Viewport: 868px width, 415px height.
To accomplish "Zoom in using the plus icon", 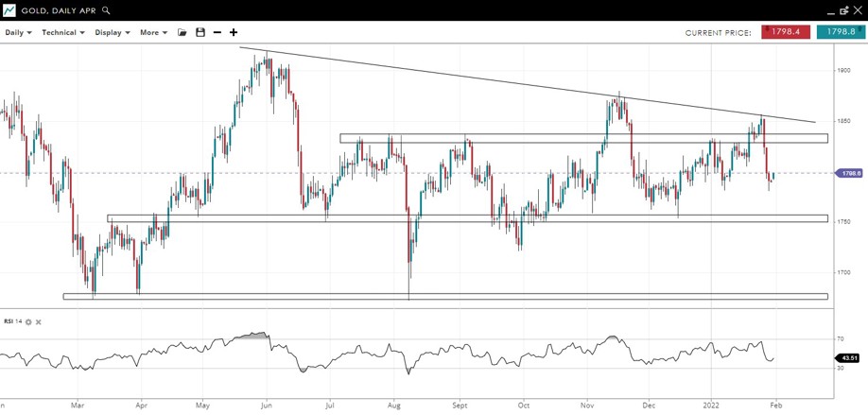I will click(234, 32).
